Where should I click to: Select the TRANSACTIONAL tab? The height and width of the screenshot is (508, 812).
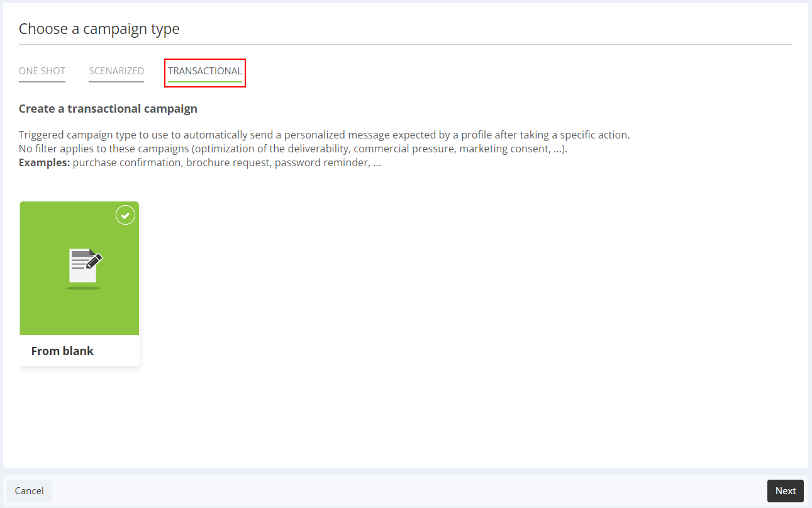tap(205, 71)
